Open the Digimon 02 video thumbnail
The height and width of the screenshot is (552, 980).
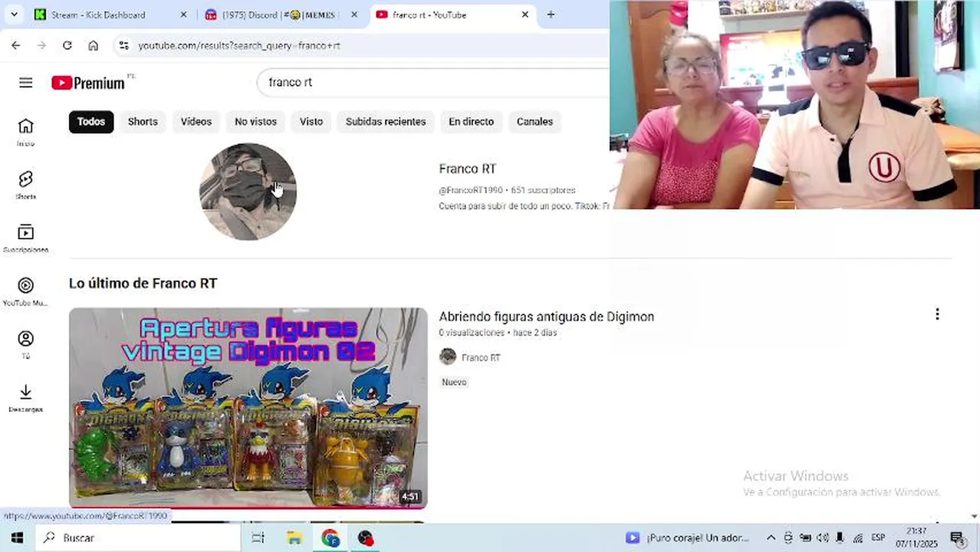tap(248, 408)
